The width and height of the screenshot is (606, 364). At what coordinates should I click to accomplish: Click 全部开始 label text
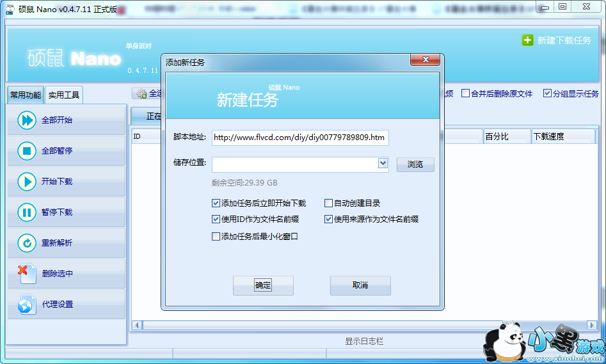(x=57, y=120)
